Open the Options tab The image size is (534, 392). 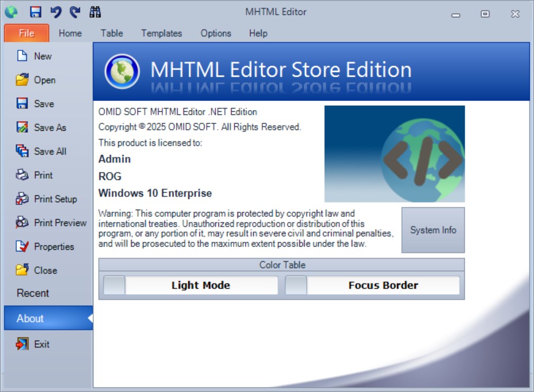point(216,33)
